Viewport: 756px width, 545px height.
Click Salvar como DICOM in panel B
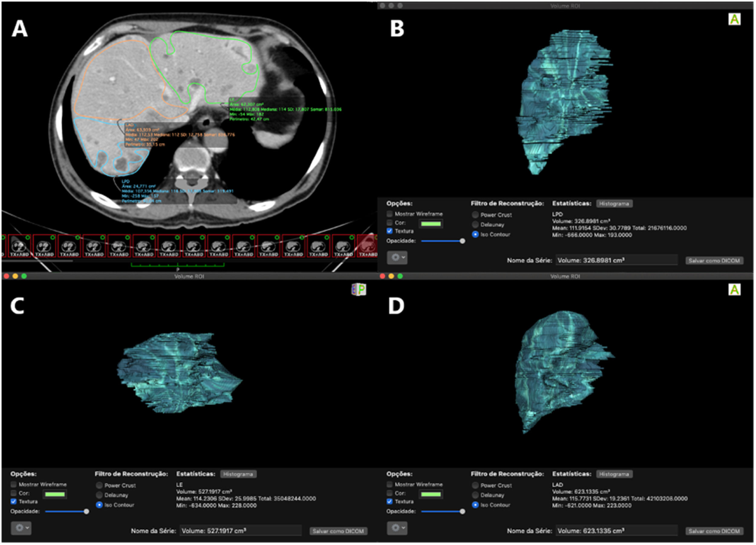[x=714, y=260]
